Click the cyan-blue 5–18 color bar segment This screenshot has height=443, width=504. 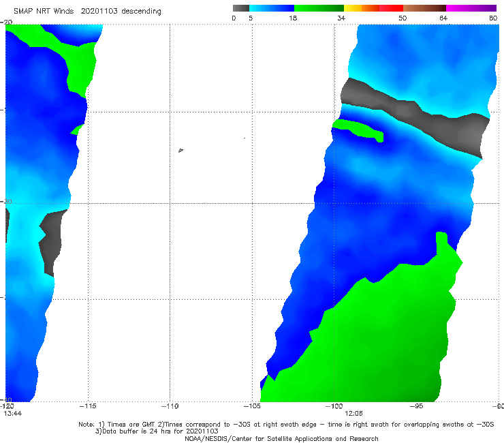pos(272,8)
